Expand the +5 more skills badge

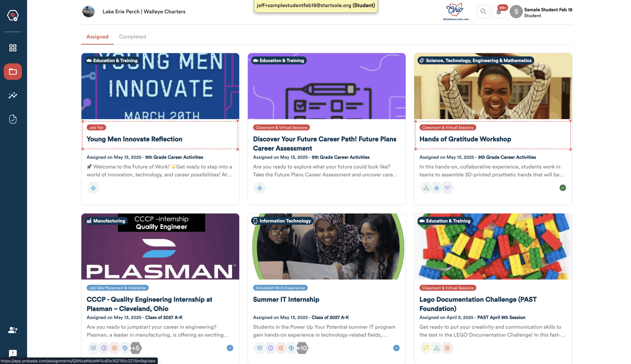point(136,348)
